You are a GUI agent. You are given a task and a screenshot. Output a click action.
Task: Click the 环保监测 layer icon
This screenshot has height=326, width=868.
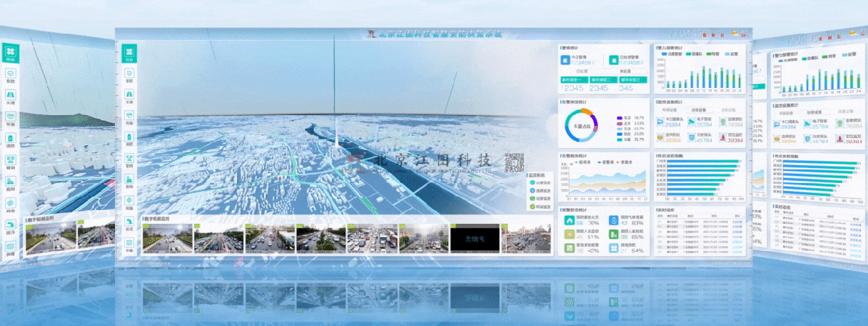click(531, 207)
